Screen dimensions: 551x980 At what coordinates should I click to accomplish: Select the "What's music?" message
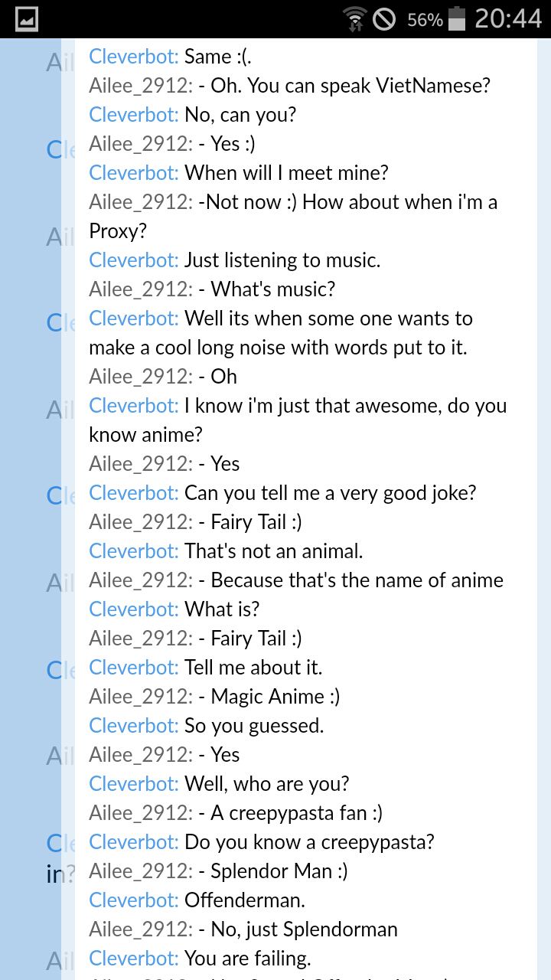[x=272, y=289]
